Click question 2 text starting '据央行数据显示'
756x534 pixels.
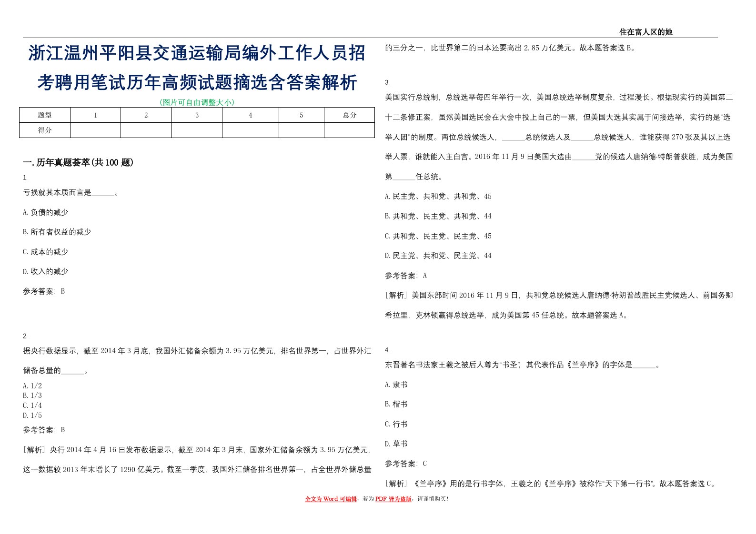(197, 361)
